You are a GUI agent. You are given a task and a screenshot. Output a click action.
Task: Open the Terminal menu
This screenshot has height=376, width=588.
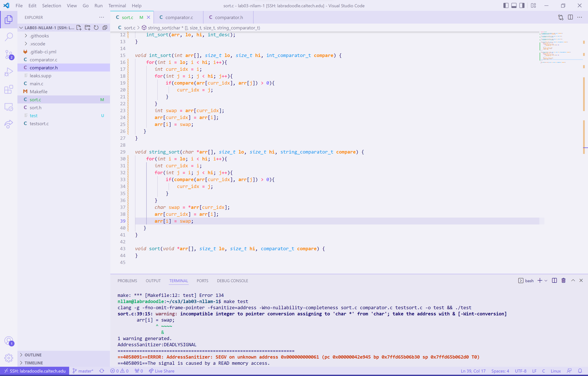click(117, 6)
